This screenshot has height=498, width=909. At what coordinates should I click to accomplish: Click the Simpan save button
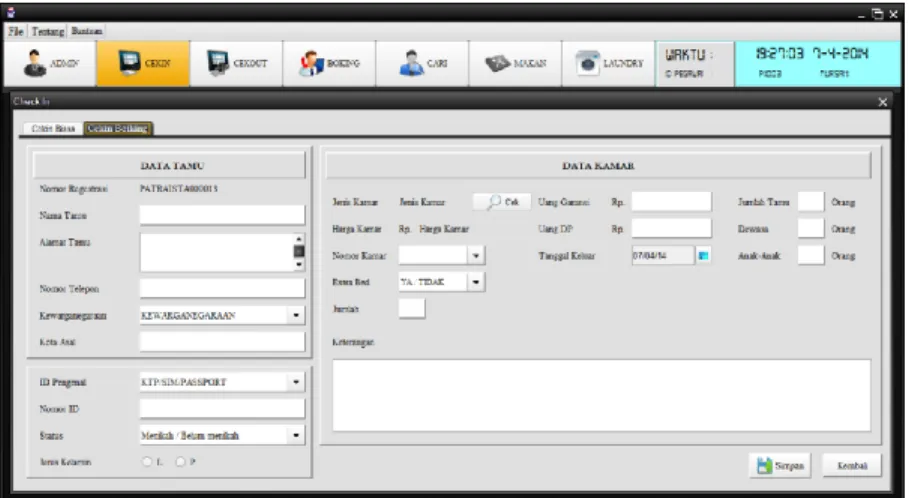(780, 466)
